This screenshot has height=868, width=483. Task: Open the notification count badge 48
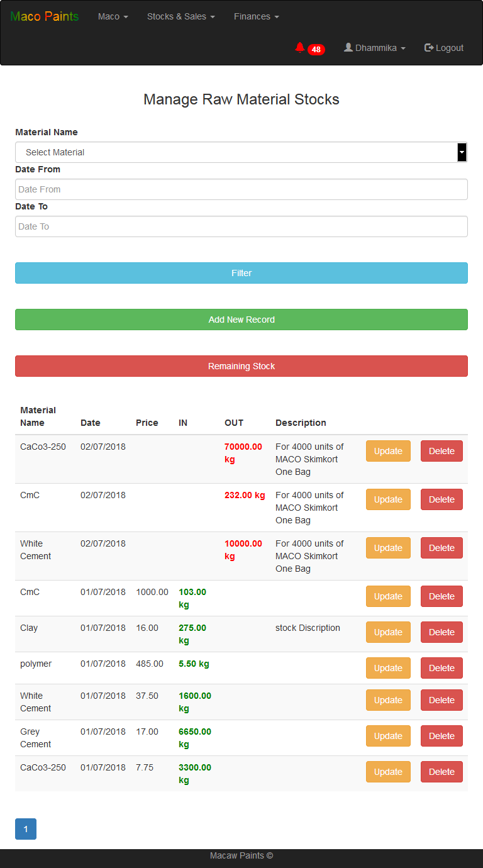pos(316,50)
